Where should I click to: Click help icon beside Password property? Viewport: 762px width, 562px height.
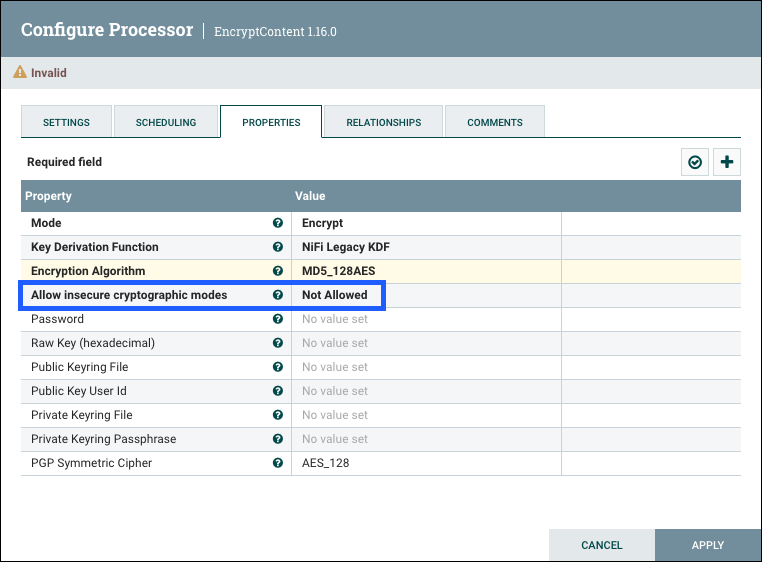tap(278, 319)
